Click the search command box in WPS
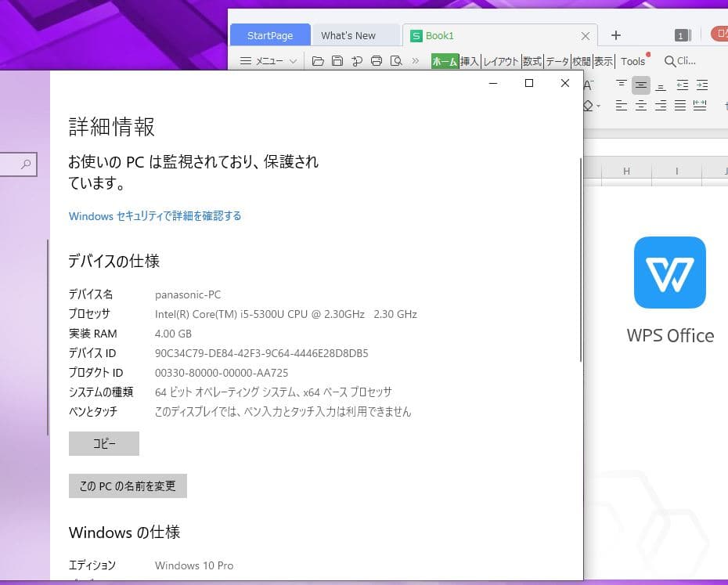728x585 pixels. 680,61
